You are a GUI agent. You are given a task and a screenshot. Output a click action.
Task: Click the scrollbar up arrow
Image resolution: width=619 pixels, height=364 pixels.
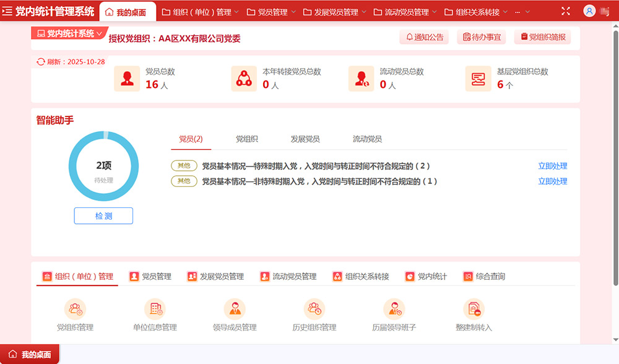point(615,26)
